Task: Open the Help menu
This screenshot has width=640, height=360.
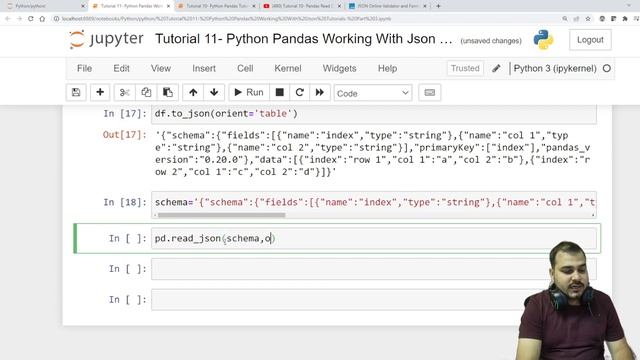Action: click(x=387, y=69)
